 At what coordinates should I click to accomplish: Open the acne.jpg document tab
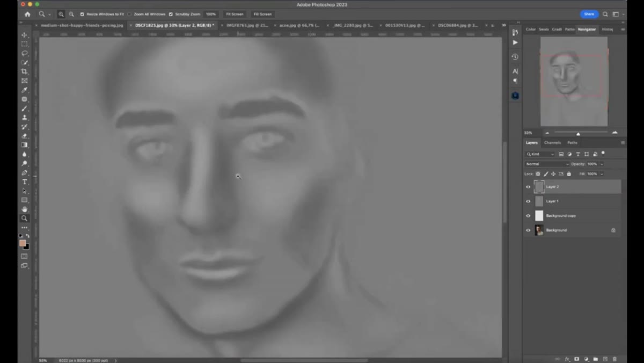coord(299,25)
